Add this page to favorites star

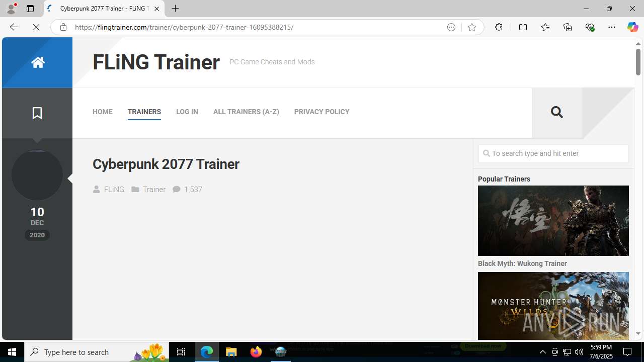pyautogui.click(x=471, y=27)
